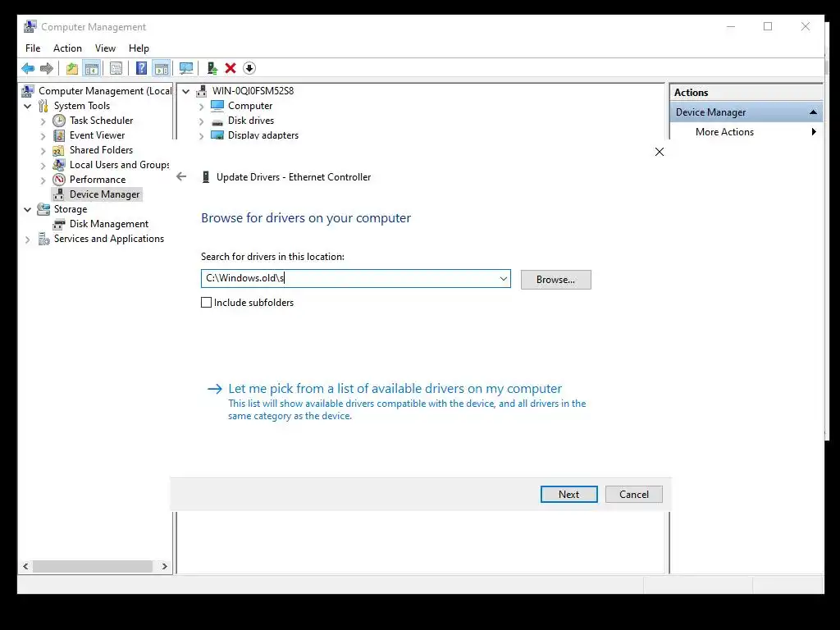Click the back arrow in Update Drivers dialog

(181, 176)
